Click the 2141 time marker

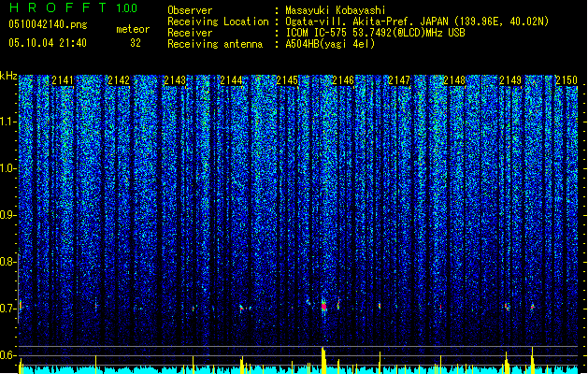(x=63, y=80)
